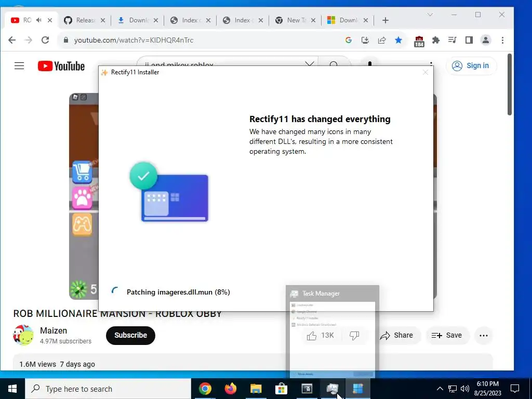
Task: Sign in to YouTube
Action: coord(471,66)
